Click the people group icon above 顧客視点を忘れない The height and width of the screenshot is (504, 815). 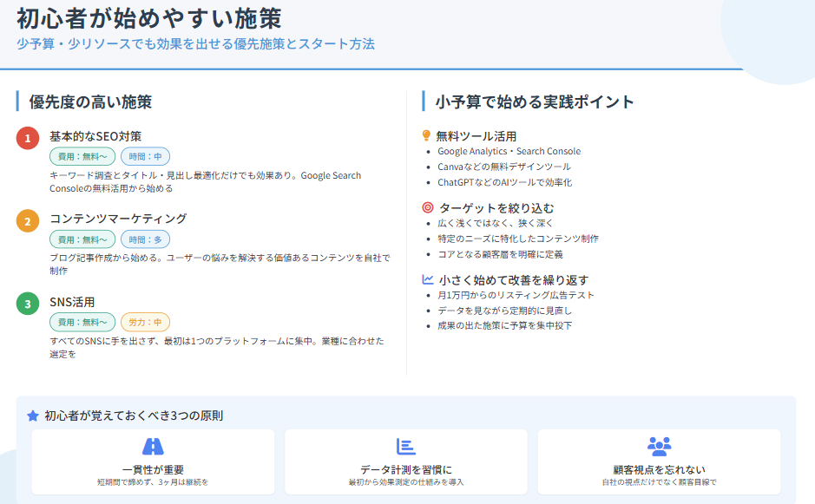tap(659, 447)
